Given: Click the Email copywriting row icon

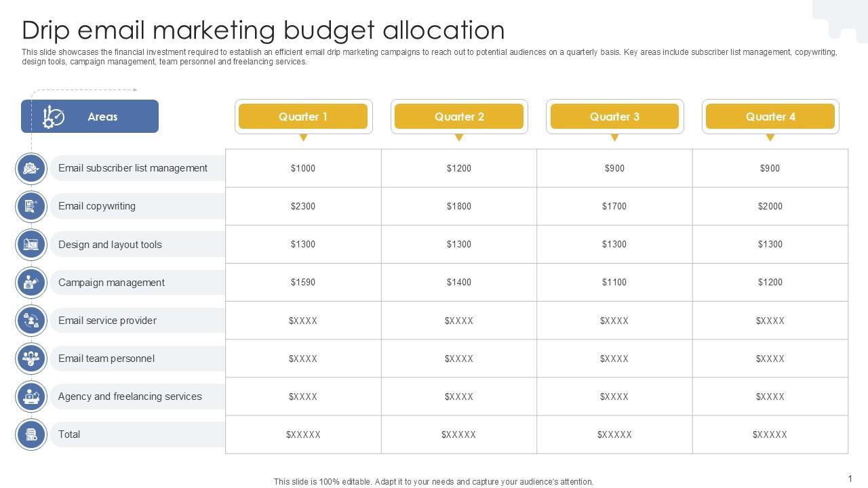Looking at the screenshot, I should click(31, 206).
